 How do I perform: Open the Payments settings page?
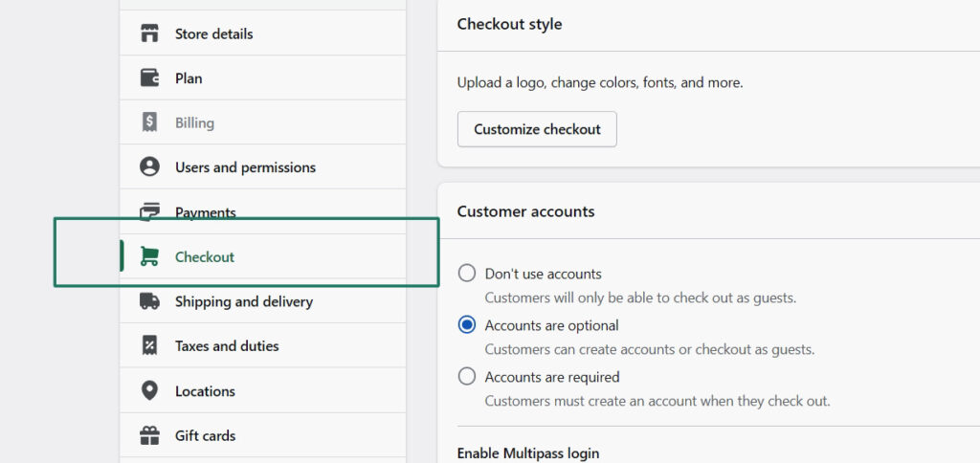coord(262,211)
